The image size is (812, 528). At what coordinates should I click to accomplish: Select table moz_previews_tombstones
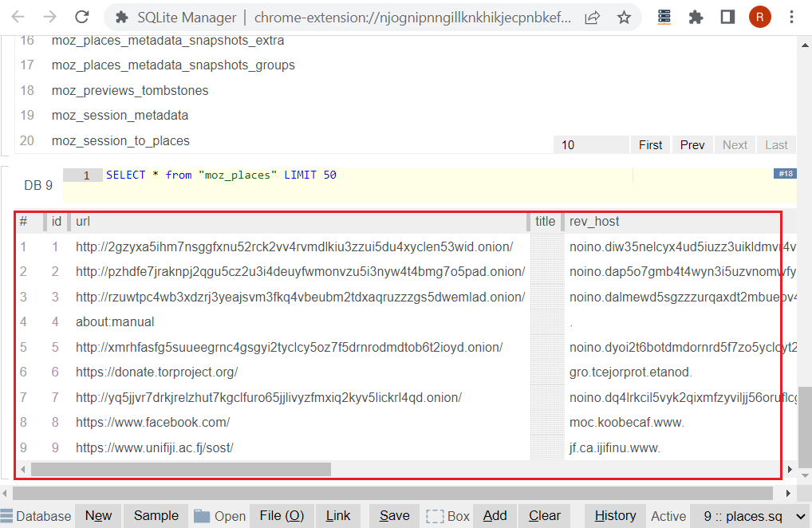point(130,91)
